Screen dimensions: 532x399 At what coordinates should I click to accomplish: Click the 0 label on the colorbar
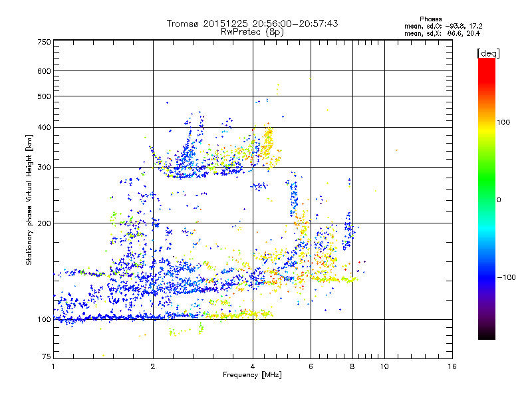pyautogui.click(x=499, y=200)
